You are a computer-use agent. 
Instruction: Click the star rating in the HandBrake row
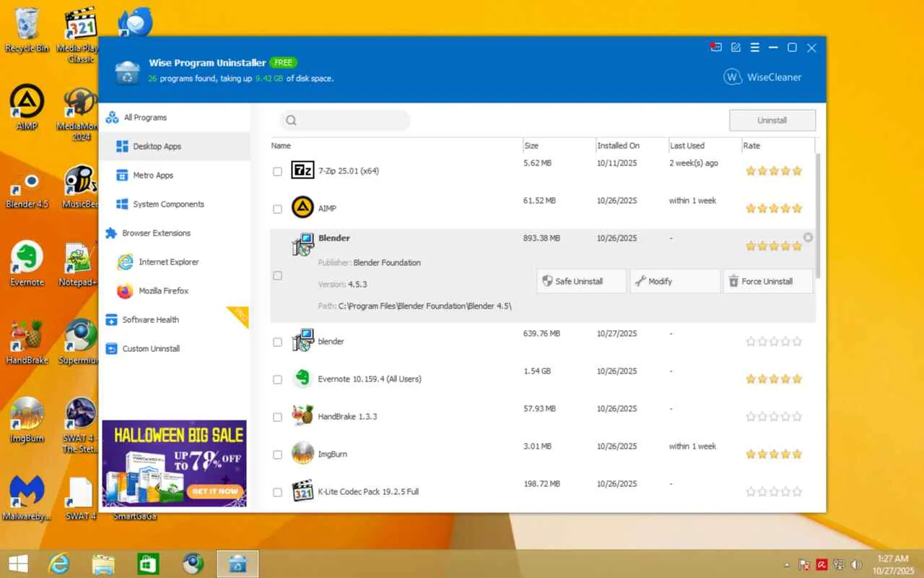[x=774, y=417]
